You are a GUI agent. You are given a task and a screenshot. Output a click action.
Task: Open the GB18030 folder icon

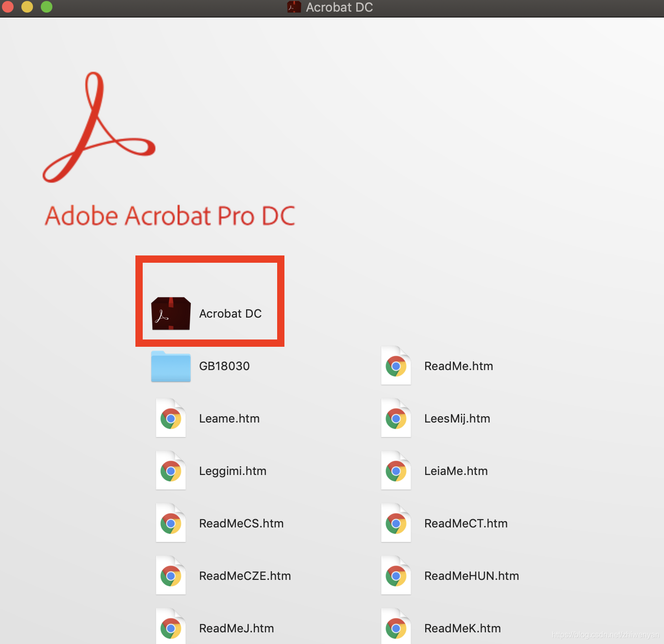click(x=171, y=366)
